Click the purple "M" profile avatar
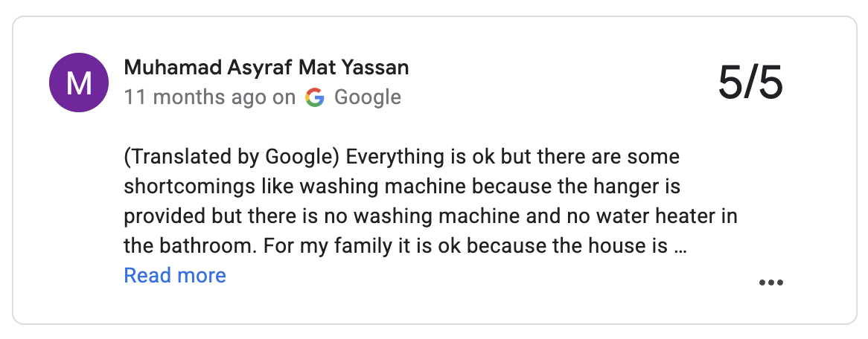This screenshot has height=339, width=868. [79, 83]
